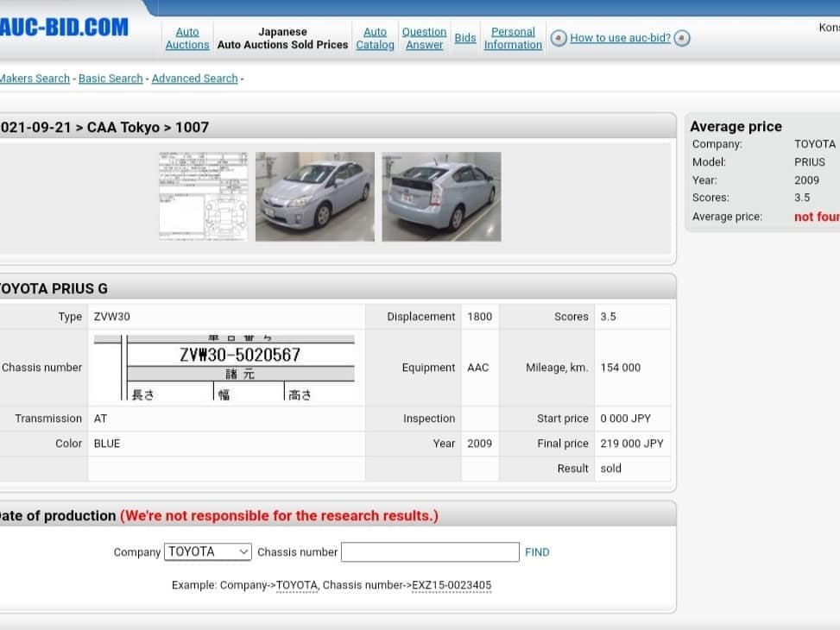Select the Type value ZVW30
This screenshot has width=840, height=630.
click(x=112, y=317)
